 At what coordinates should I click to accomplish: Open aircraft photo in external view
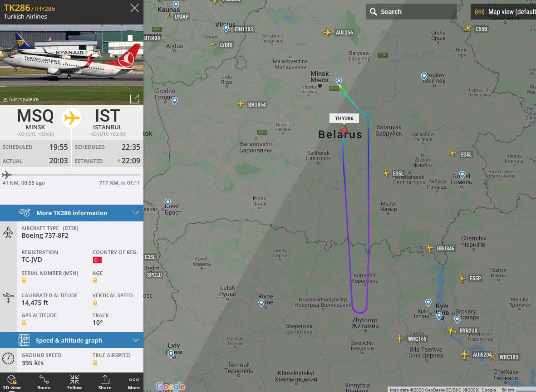[x=134, y=99]
